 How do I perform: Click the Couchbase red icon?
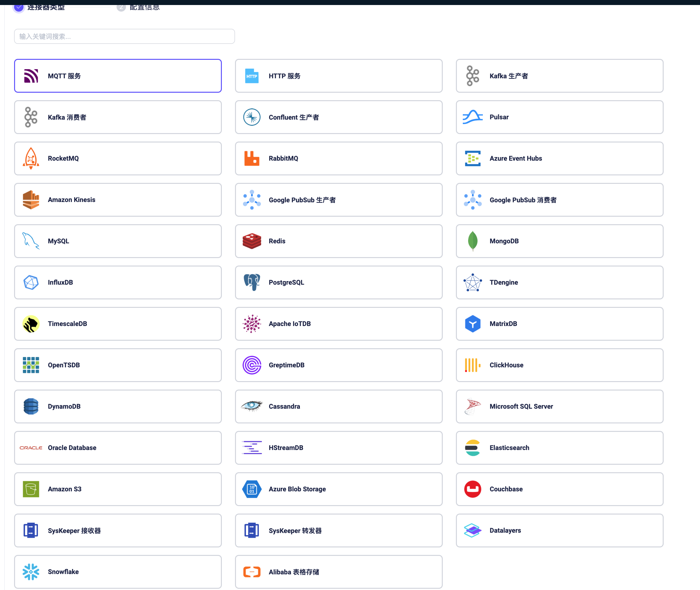[x=473, y=489]
